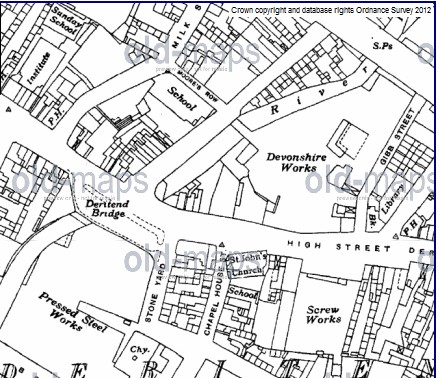Click the 'School' label below St. John's Church
The height and width of the screenshot is (378, 439).
click(x=242, y=293)
